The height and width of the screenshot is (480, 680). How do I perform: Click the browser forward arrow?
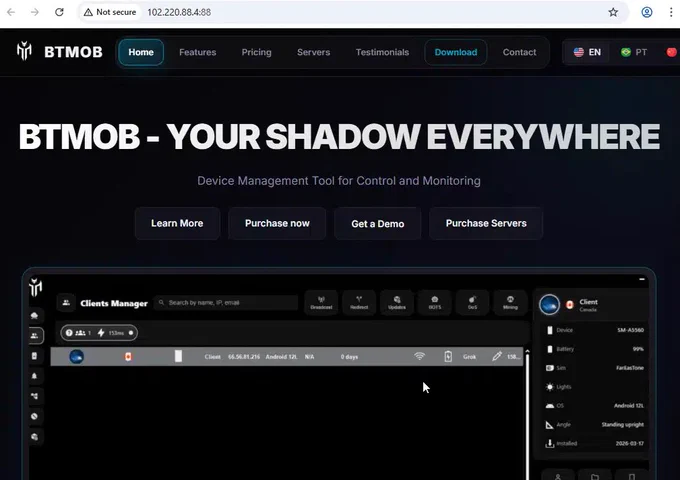[35, 12]
